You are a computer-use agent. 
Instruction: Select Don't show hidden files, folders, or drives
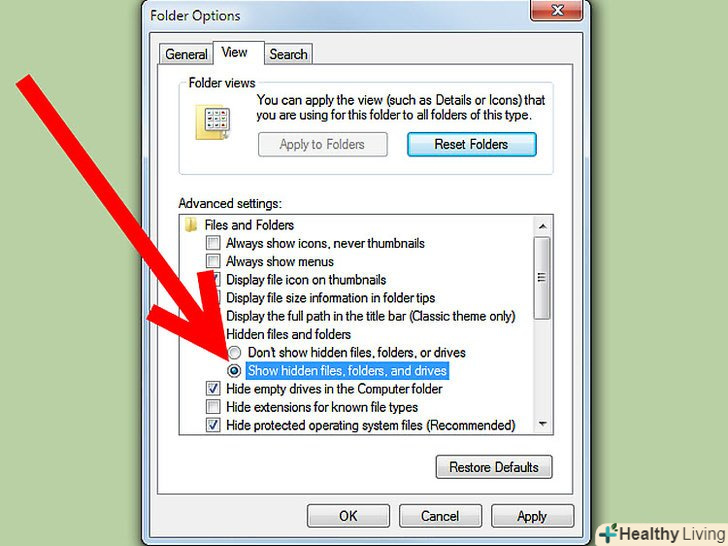pos(234,353)
